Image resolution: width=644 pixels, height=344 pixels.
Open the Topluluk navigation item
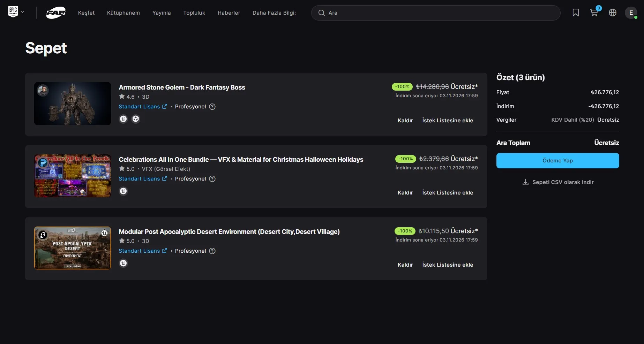pos(194,13)
